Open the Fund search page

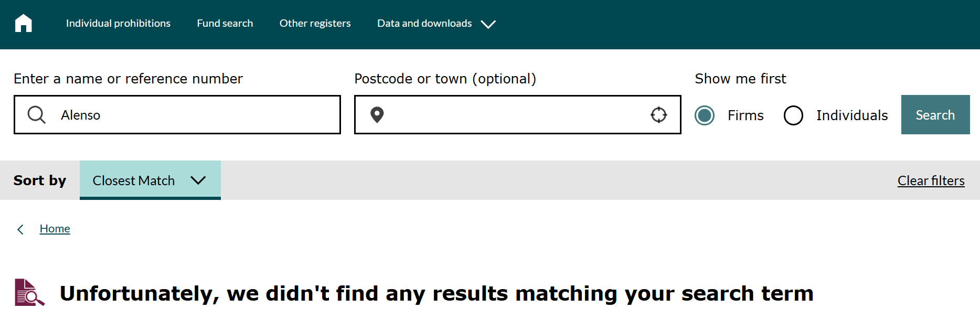[225, 23]
